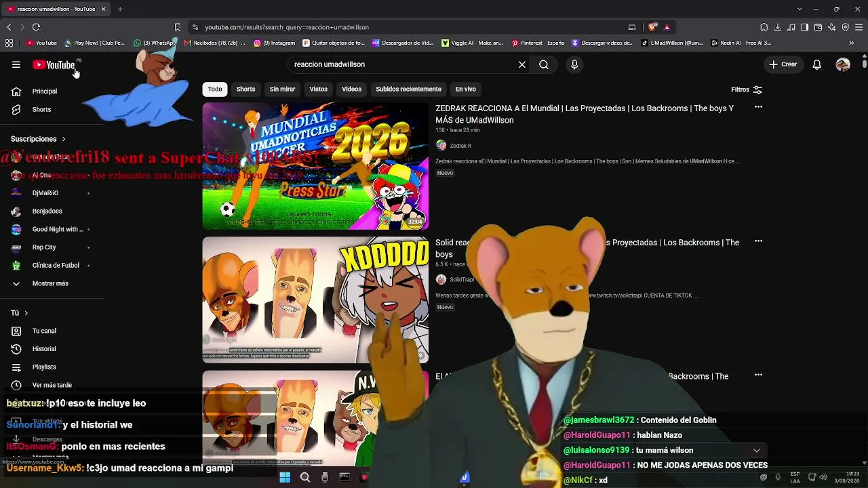Open Windows Start menu

(x=285, y=478)
